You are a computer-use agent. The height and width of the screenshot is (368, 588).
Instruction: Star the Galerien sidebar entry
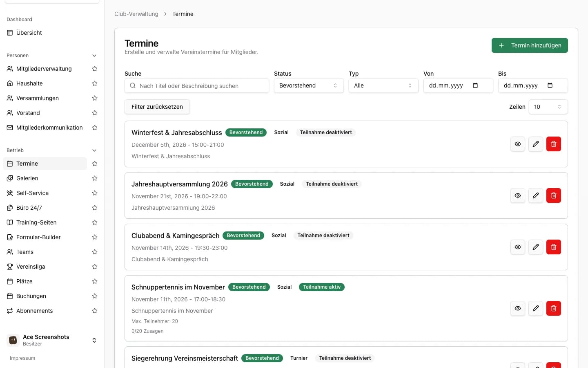click(x=95, y=178)
